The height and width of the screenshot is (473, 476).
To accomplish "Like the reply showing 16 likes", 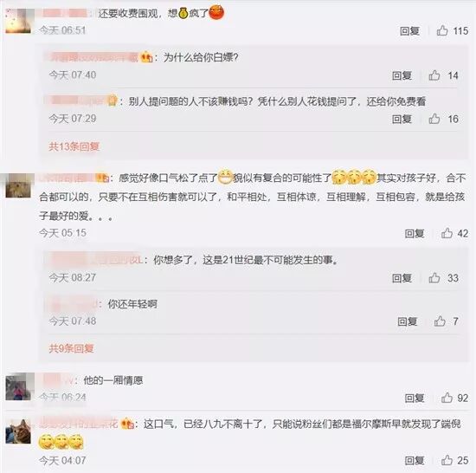I will point(434,119).
